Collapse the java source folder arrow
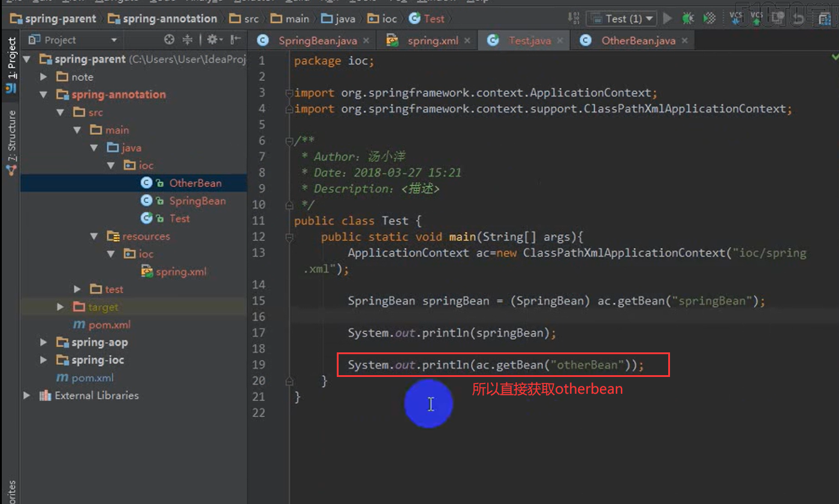Viewport: 839px width, 504px height. (x=94, y=147)
